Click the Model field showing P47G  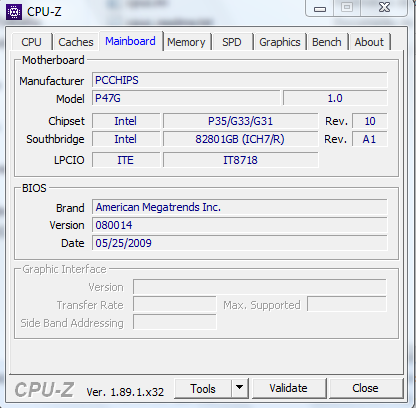[186, 98]
